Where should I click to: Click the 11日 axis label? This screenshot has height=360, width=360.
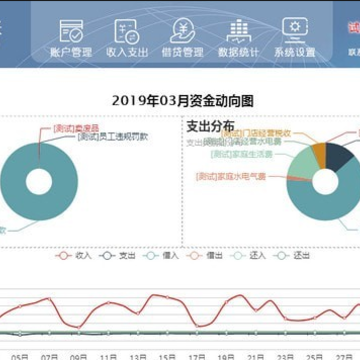pos(108,357)
